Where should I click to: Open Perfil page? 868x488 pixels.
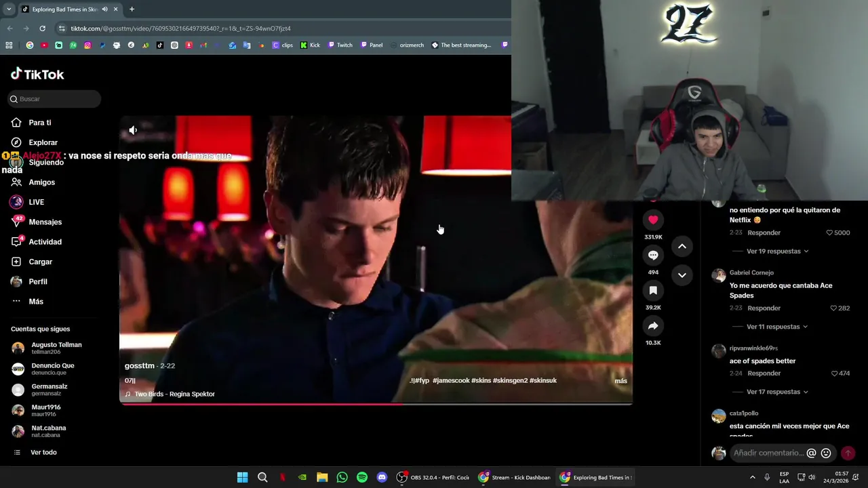(x=29, y=281)
